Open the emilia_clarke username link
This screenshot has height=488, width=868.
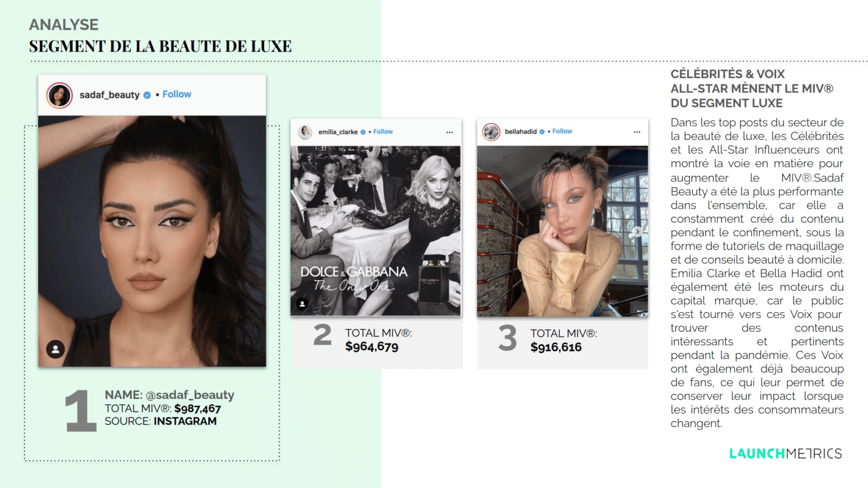click(338, 132)
